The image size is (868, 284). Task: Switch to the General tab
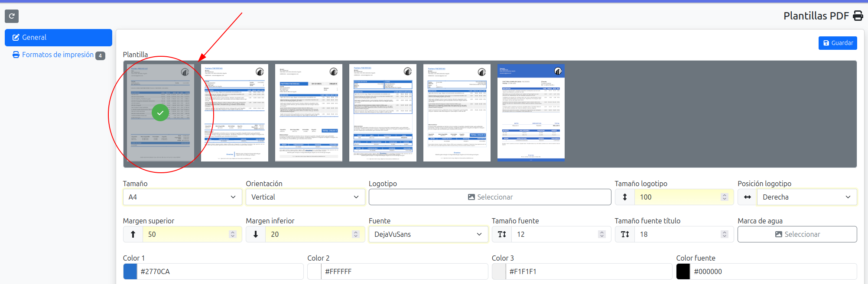point(59,38)
